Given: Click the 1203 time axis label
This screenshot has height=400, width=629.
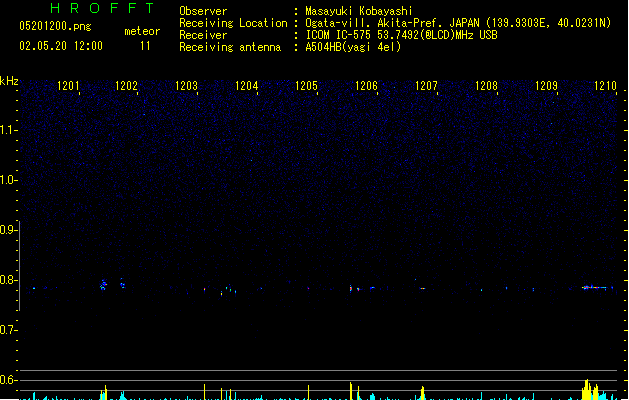Looking at the screenshot, I should click(x=187, y=86).
